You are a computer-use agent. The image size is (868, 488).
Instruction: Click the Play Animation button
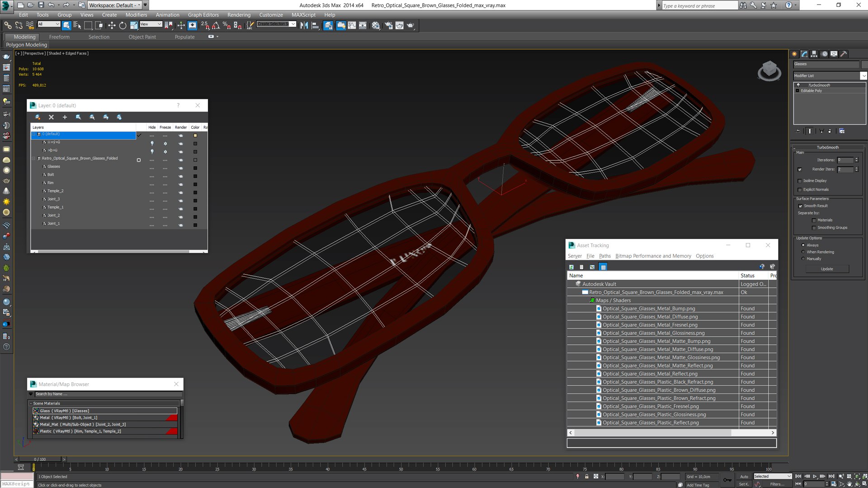point(815,476)
